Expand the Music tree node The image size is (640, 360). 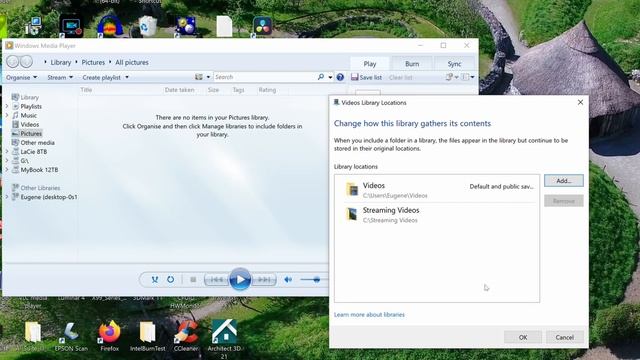click(7, 116)
